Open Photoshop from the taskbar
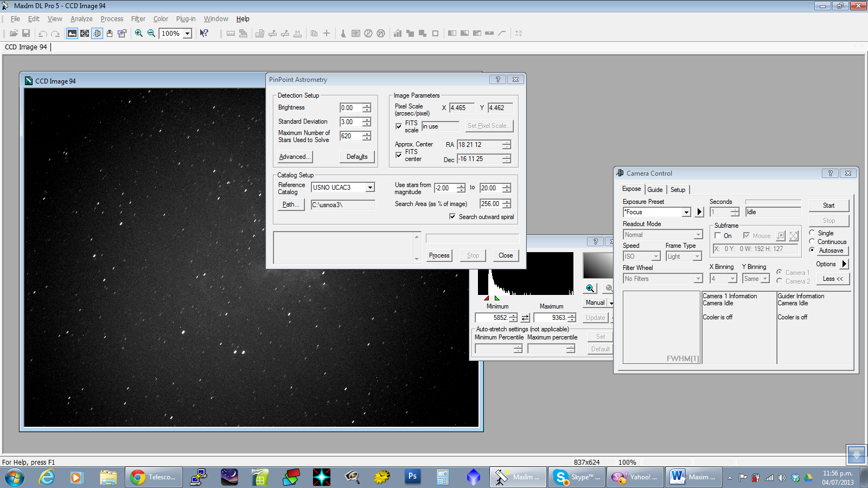868x488 pixels. (x=412, y=477)
